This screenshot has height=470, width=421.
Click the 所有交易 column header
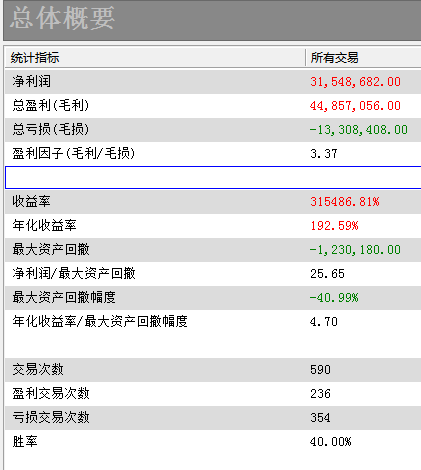click(x=334, y=58)
